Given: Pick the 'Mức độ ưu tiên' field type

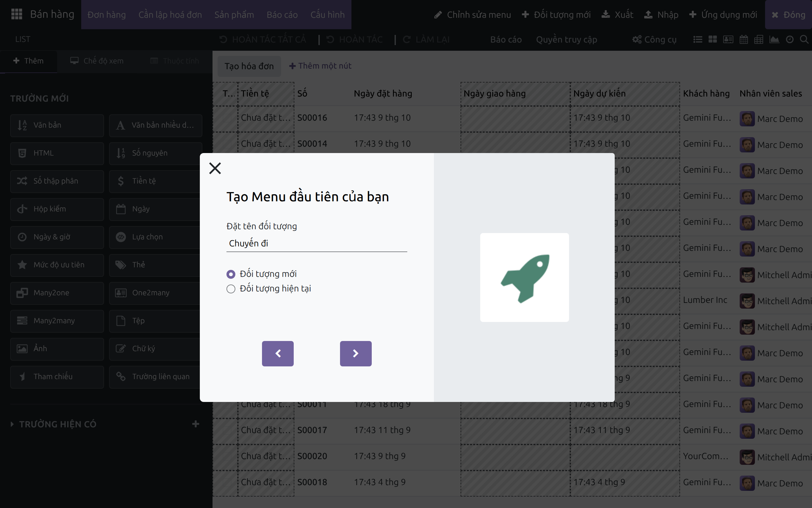Looking at the screenshot, I should (x=57, y=265).
